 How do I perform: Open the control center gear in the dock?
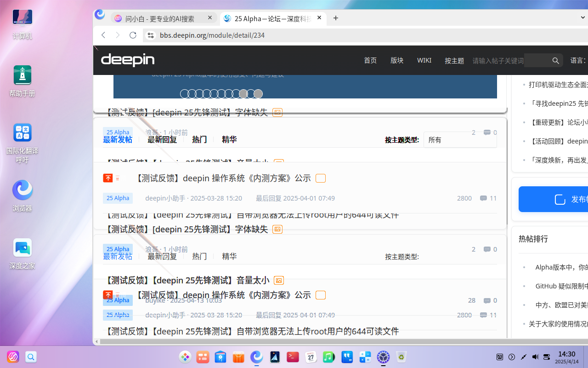click(x=383, y=357)
